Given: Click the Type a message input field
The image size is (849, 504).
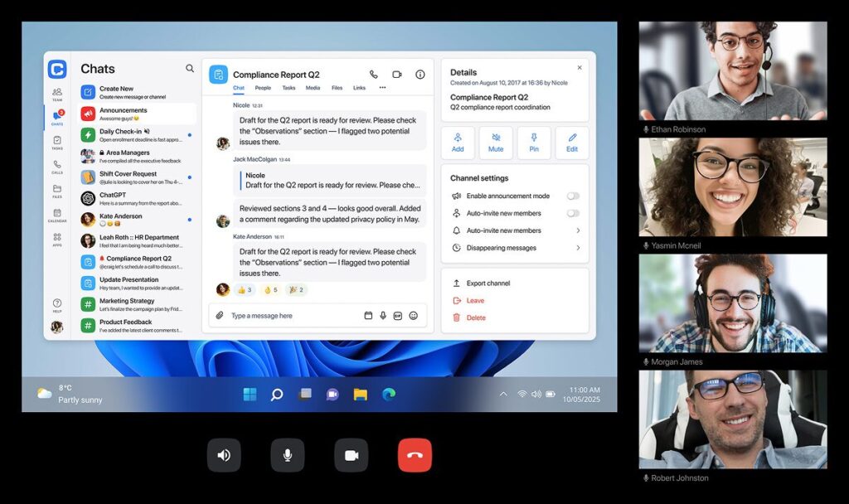Looking at the screenshot, I should pyautogui.click(x=290, y=316).
